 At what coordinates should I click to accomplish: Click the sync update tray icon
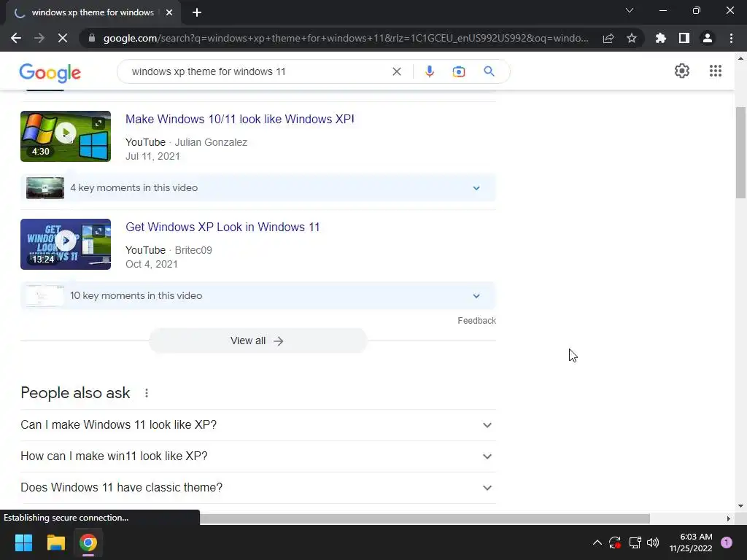tap(614, 542)
